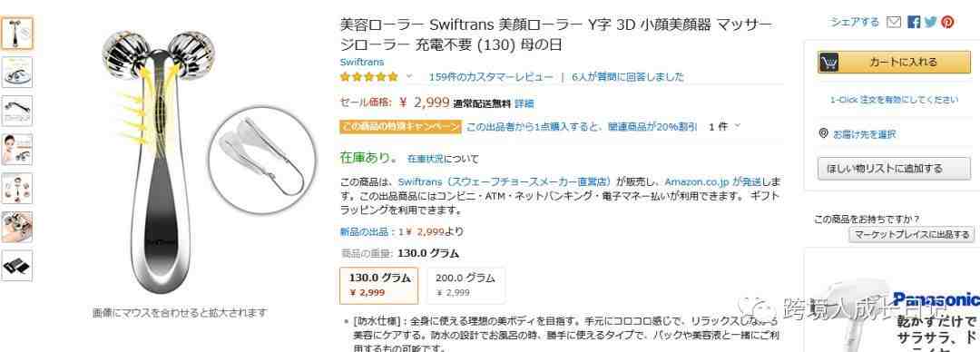Expand the campaign 1 件 dropdown
Image resolution: width=980 pixels, height=352 pixels.
[724, 126]
